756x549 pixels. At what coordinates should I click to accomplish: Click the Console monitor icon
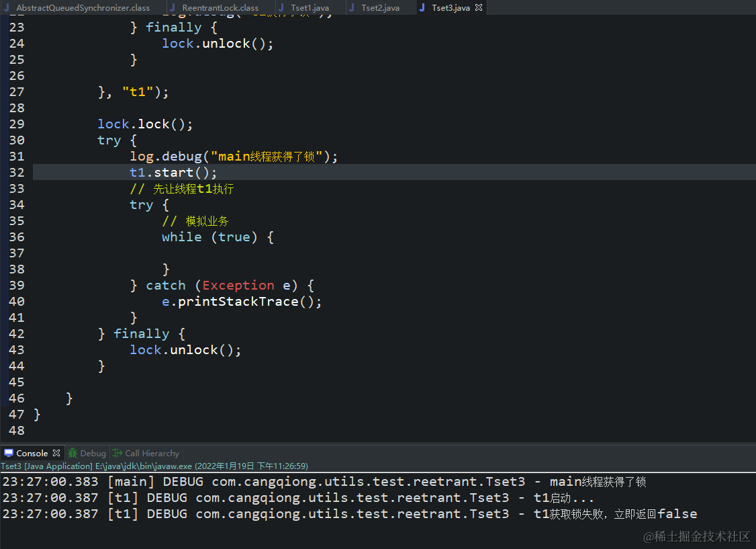9,453
